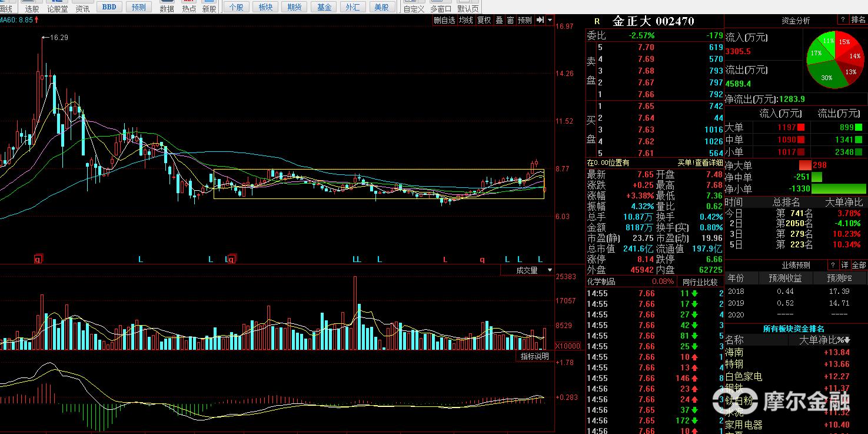This screenshot has height=434, width=868.
Task: Open the 资讯 news icon
Action: coord(82,7)
